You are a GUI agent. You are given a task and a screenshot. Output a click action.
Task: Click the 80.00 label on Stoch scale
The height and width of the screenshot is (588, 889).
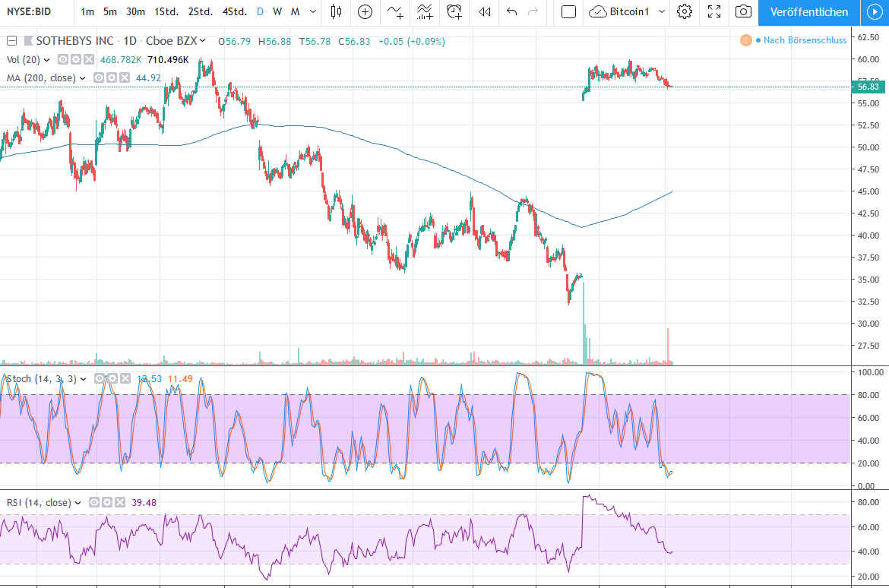coord(868,395)
